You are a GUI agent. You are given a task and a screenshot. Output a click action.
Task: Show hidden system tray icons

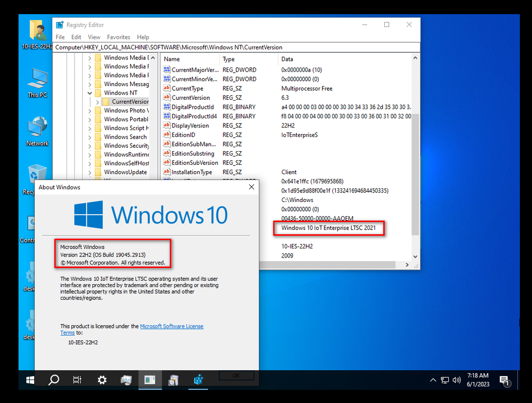coord(433,380)
